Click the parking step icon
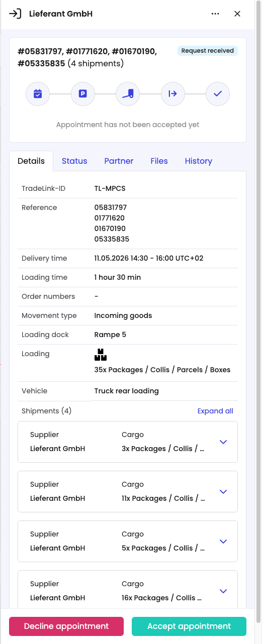The image size is (262, 644). pyautogui.click(x=83, y=93)
